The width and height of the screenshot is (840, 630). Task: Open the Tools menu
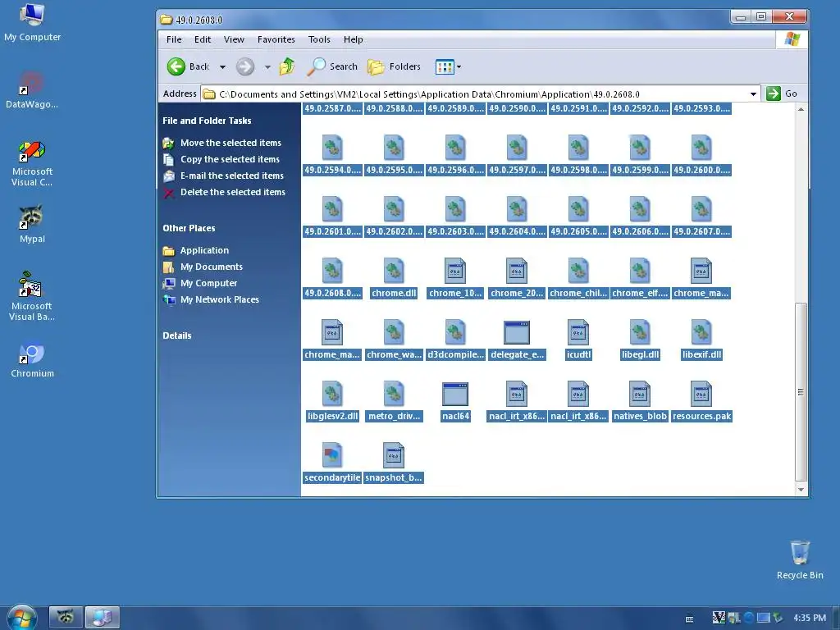pyautogui.click(x=319, y=39)
